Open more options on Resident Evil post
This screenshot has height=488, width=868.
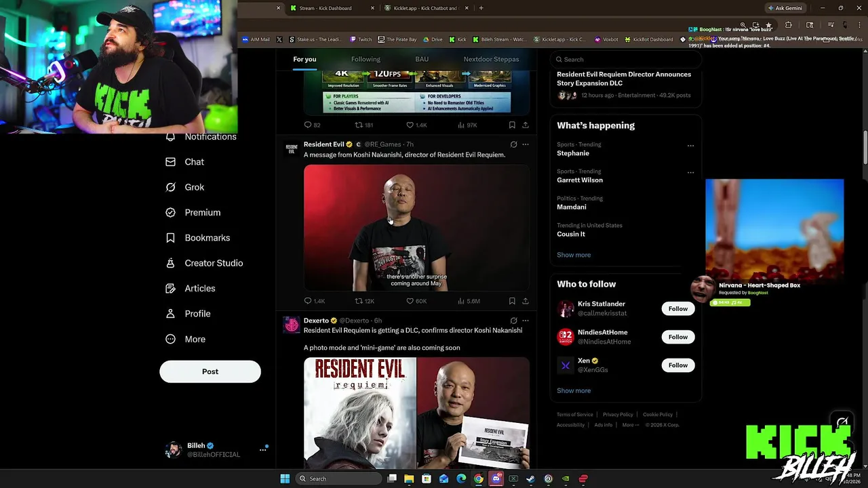(525, 144)
